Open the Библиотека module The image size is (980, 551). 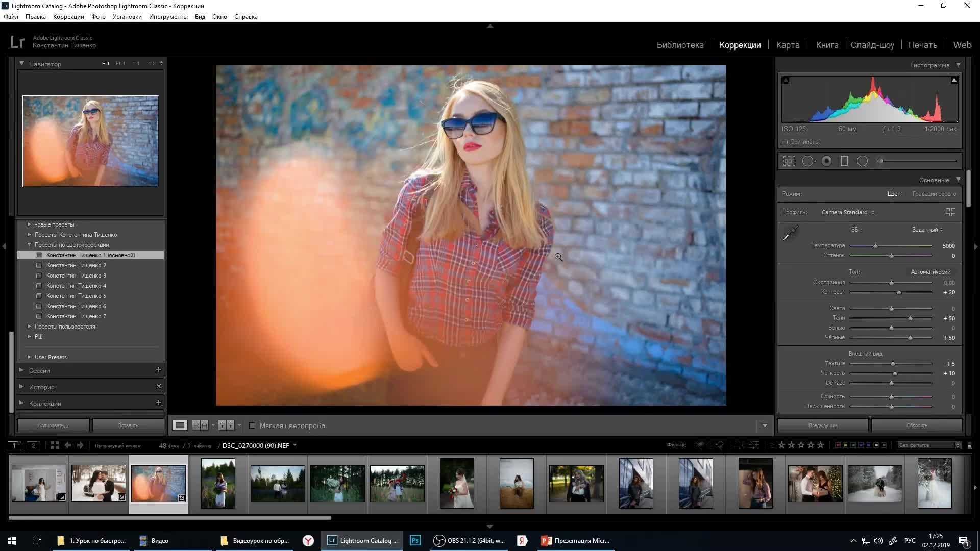680,45
